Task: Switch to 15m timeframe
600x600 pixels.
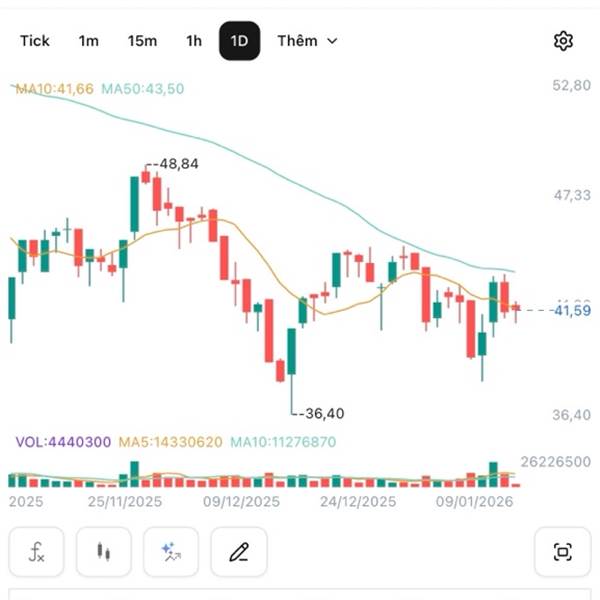Action: (142, 41)
